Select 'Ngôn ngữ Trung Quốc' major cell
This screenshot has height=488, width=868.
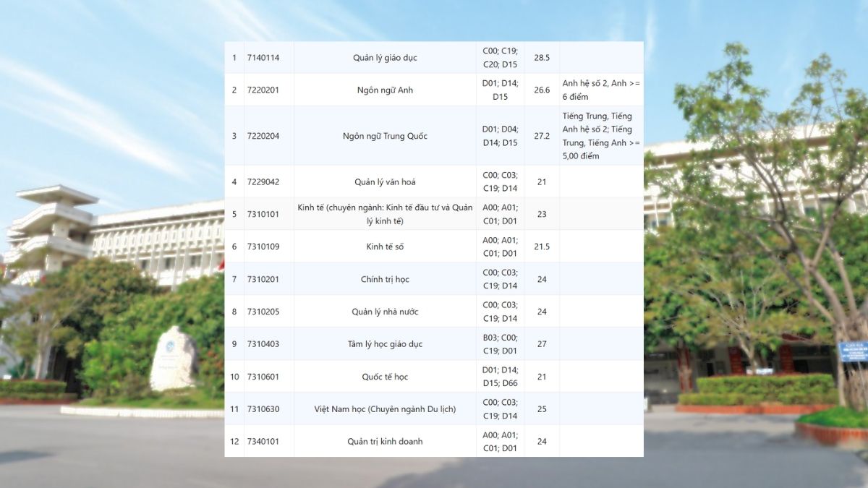click(385, 136)
